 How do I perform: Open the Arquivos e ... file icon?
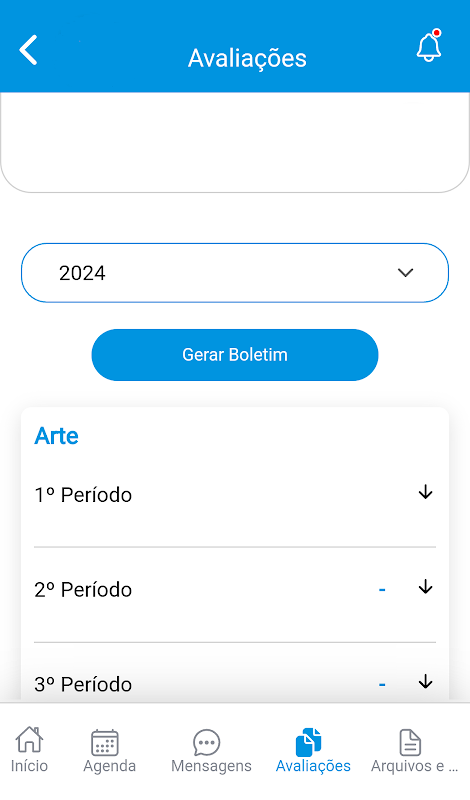410,742
